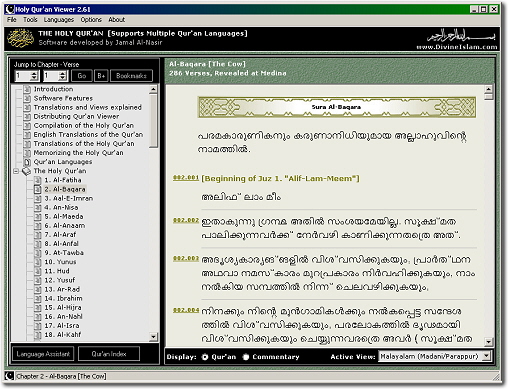The height and width of the screenshot is (389, 509).
Task: Click the 5. Al-Maeda chapter icon
Action: click(38, 217)
